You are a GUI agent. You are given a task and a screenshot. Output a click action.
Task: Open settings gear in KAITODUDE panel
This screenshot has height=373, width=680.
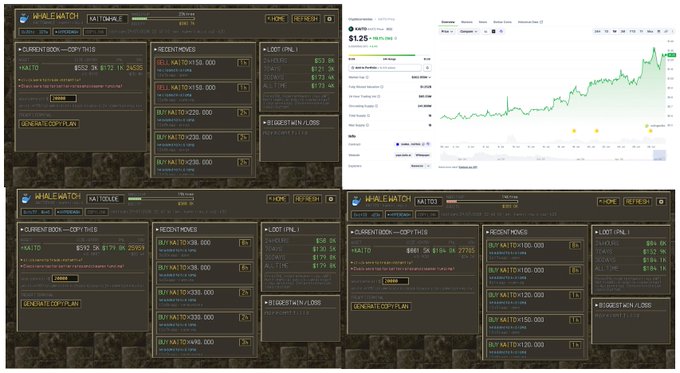331,199
